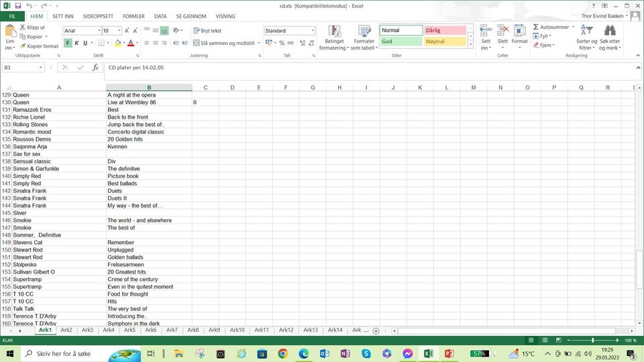644x362 pixels.
Task: Insert function with the fx button
Action: (95, 67)
